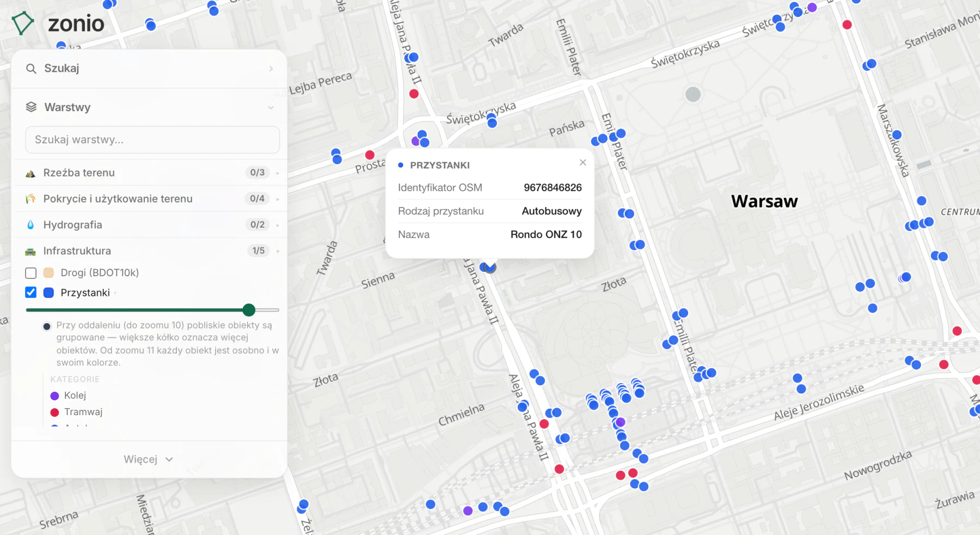Uncheck the Przystanki layer checkbox

[31, 293]
